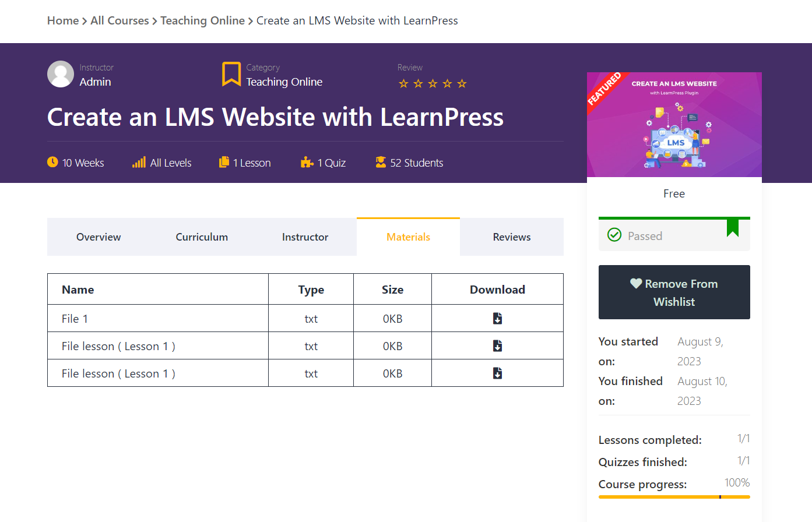Viewport: 812px width, 522px height.
Task: Click the current page breadcrumb title
Action: tap(357, 20)
